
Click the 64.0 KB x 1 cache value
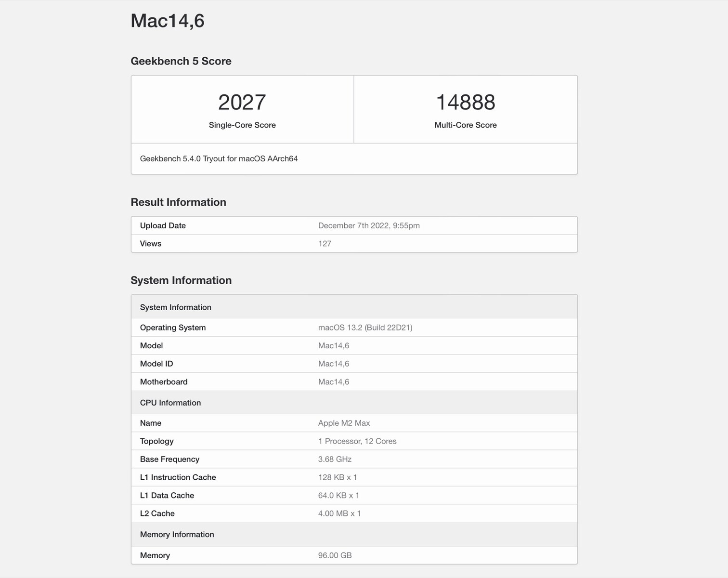pyautogui.click(x=338, y=495)
